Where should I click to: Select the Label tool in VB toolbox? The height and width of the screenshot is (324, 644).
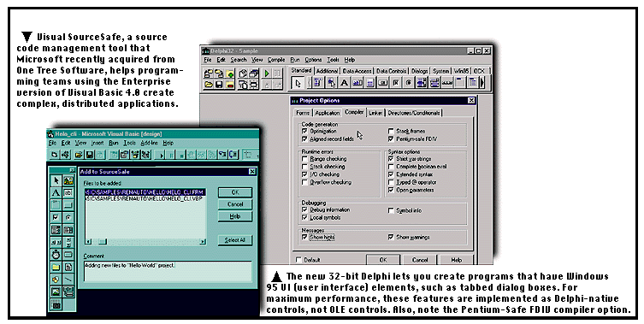click(x=56, y=192)
